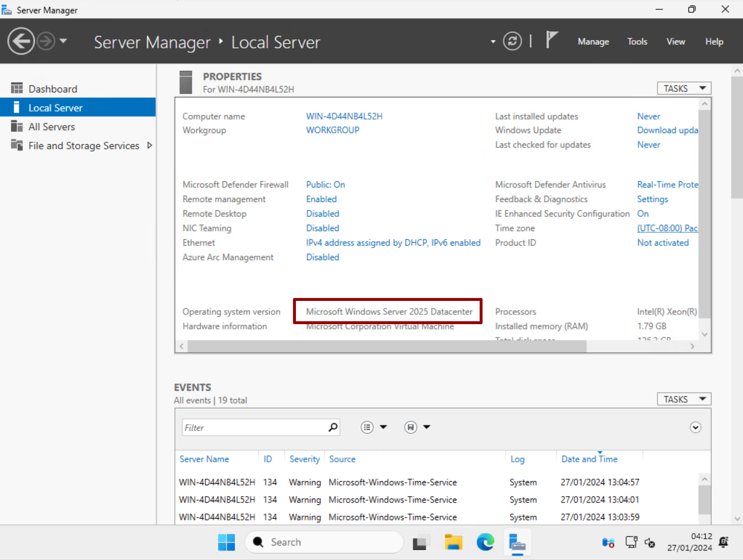
Task: Click the filter search magnifier icon
Action: coord(333,428)
